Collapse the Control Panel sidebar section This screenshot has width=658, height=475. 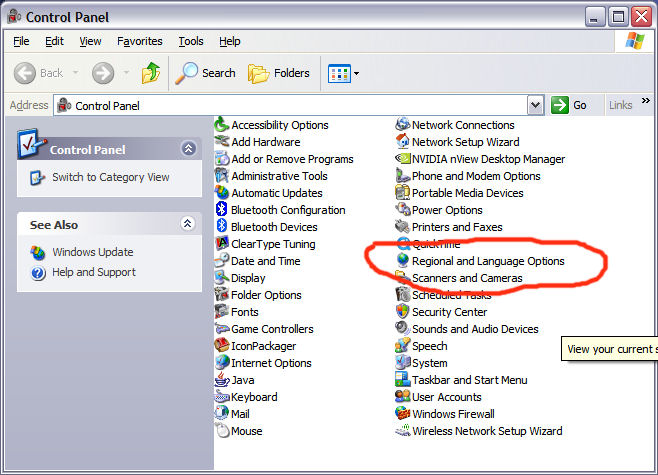tap(188, 149)
